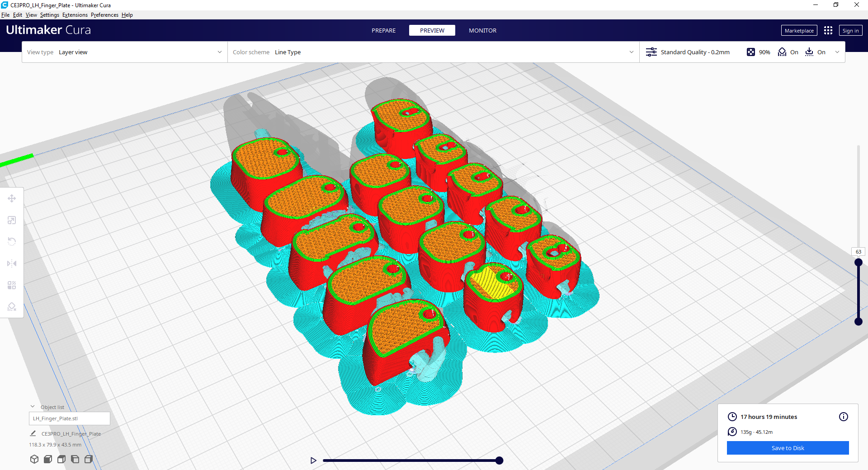Restore down the Cura window
868x470 pixels.
pyautogui.click(x=836, y=5)
